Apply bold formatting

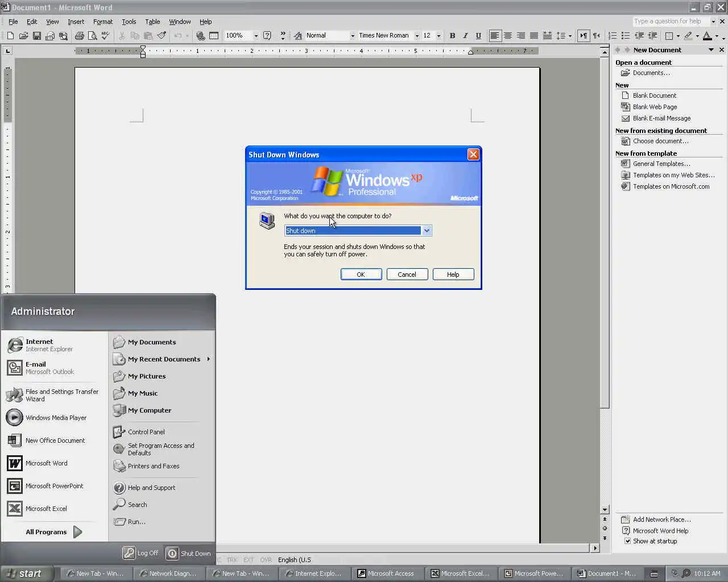click(x=452, y=35)
